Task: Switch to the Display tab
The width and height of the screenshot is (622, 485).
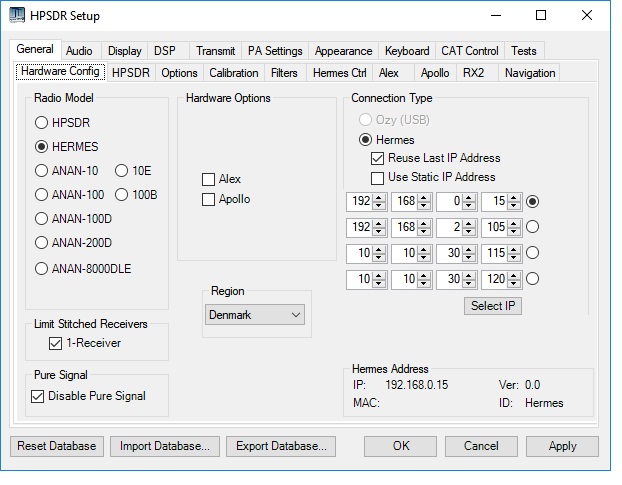Action: [125, 51]
